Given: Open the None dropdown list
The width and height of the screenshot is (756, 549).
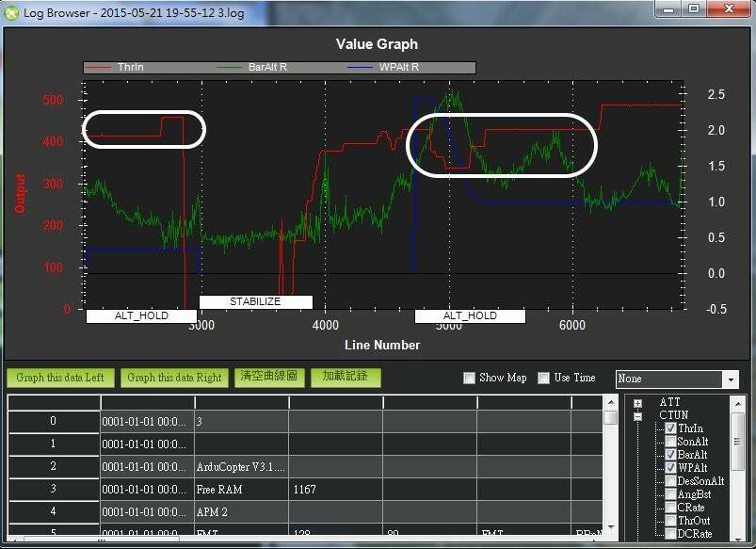Looking at the screenshot, I should pyautogui.click(x=731, y=379).
